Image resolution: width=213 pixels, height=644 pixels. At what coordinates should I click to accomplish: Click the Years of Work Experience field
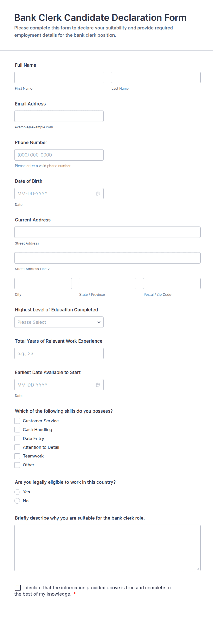pyautogui.click(x=59, y=353)
